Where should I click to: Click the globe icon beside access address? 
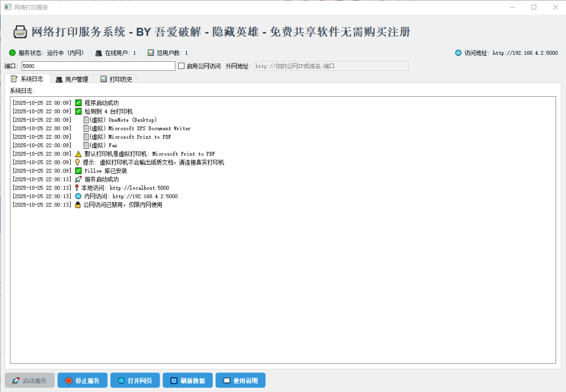pyautogui.click(x=458, y=53)
